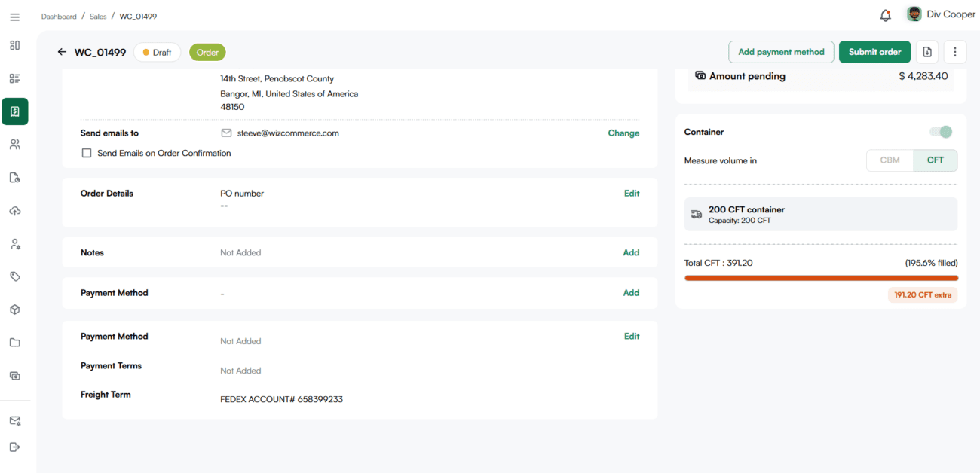
Task: Click the cube products icon in sidebar
Action: pos(15,310)
